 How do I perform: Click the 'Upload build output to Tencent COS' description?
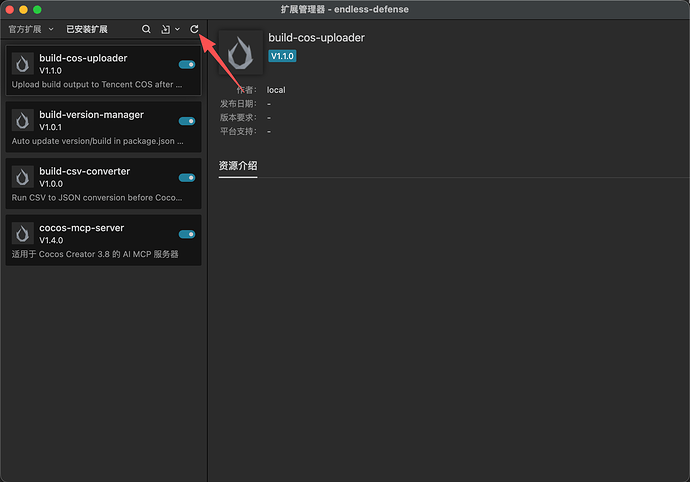point(97,85)
